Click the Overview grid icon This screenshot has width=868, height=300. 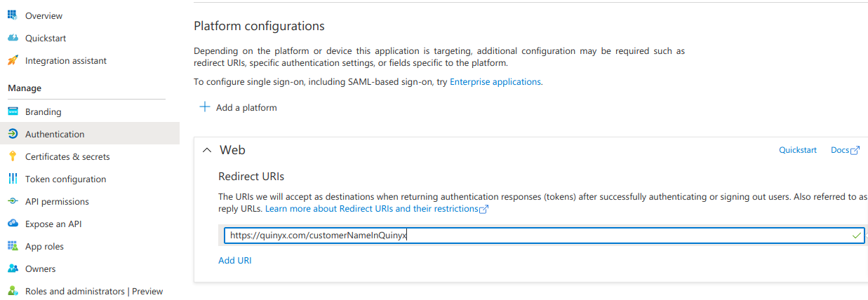coord(12,15)
